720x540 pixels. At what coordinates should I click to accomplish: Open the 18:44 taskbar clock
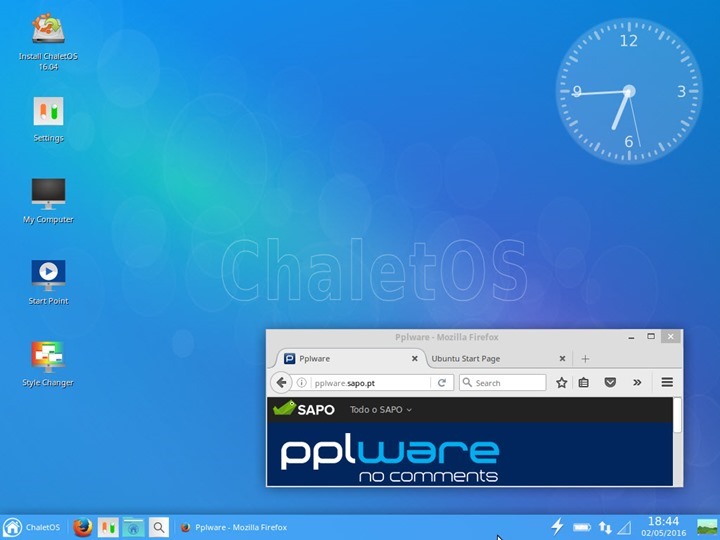[x=663, y=527]
